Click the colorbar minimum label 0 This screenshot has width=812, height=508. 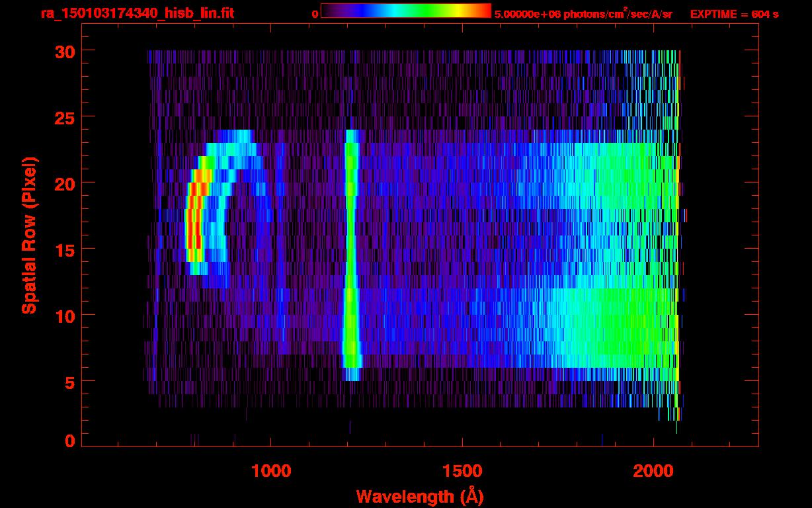point(315,14)
